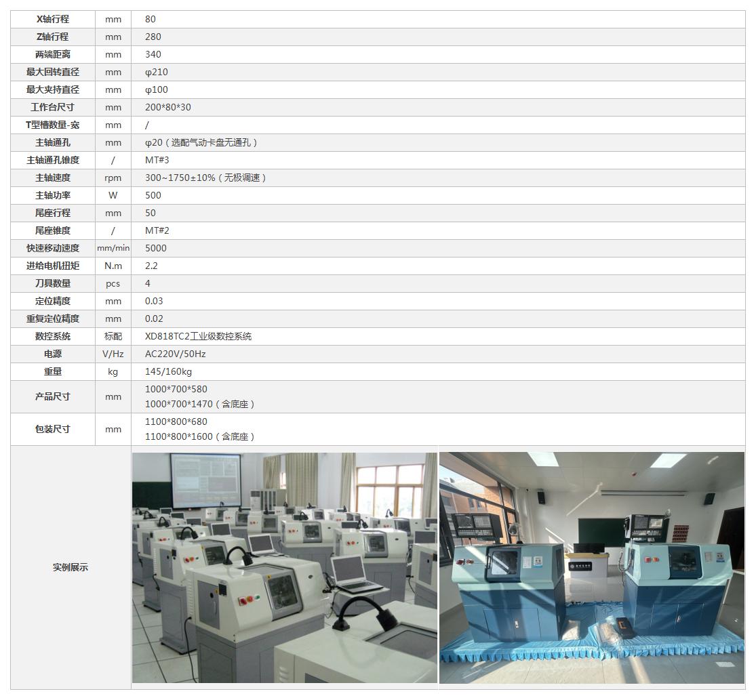Click the 1000*700*1470（含底座）value
The width and height of the screenshot is (756, 700).
(x=199, y=404)
